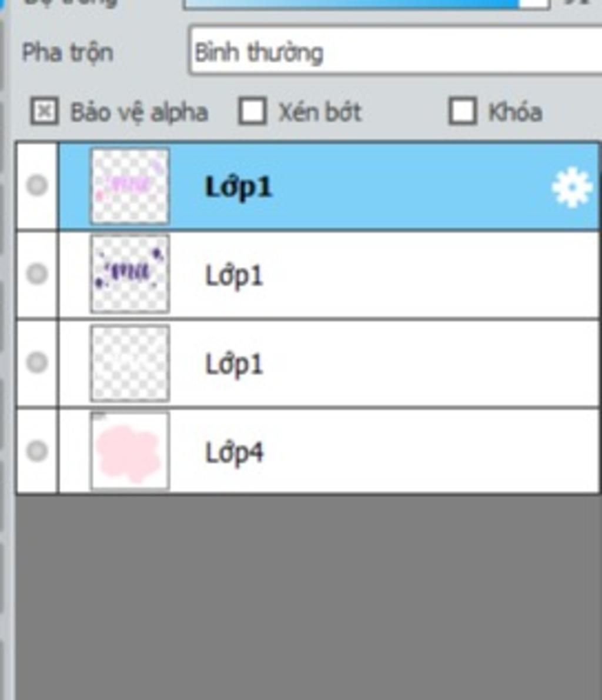Click the dark purple text layer thumbnail

tap(130, 274)
